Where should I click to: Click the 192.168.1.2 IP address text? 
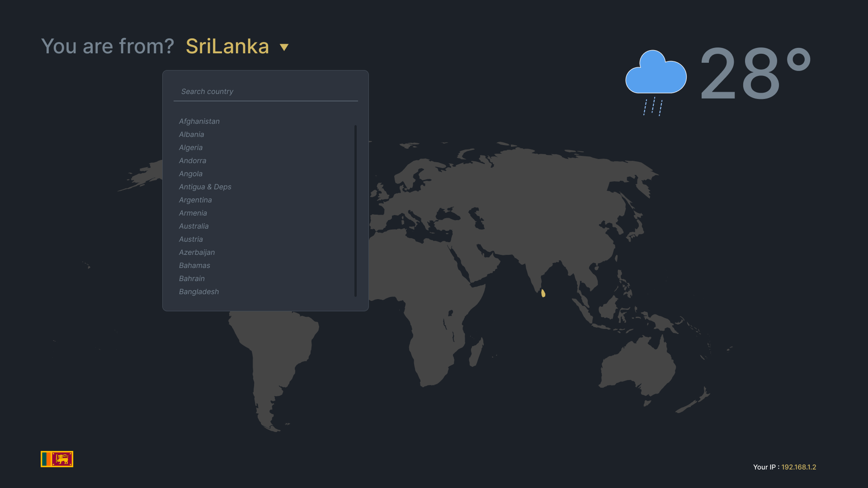coord(798,467)
